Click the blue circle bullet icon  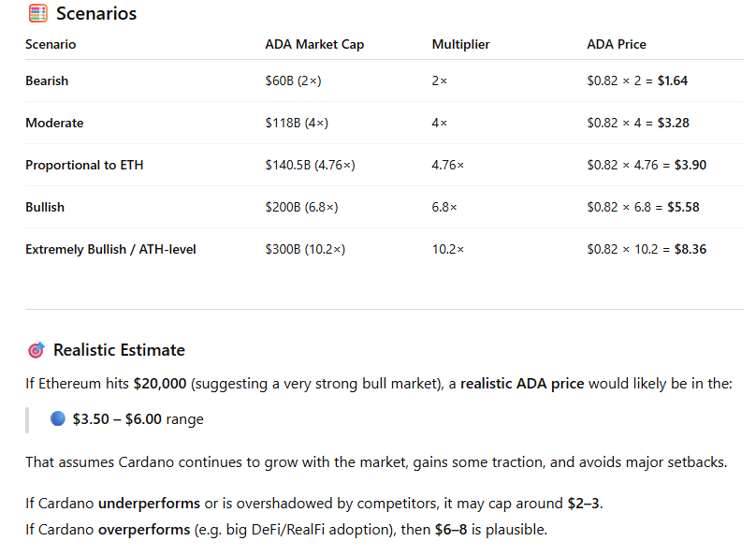coord(57,419)
